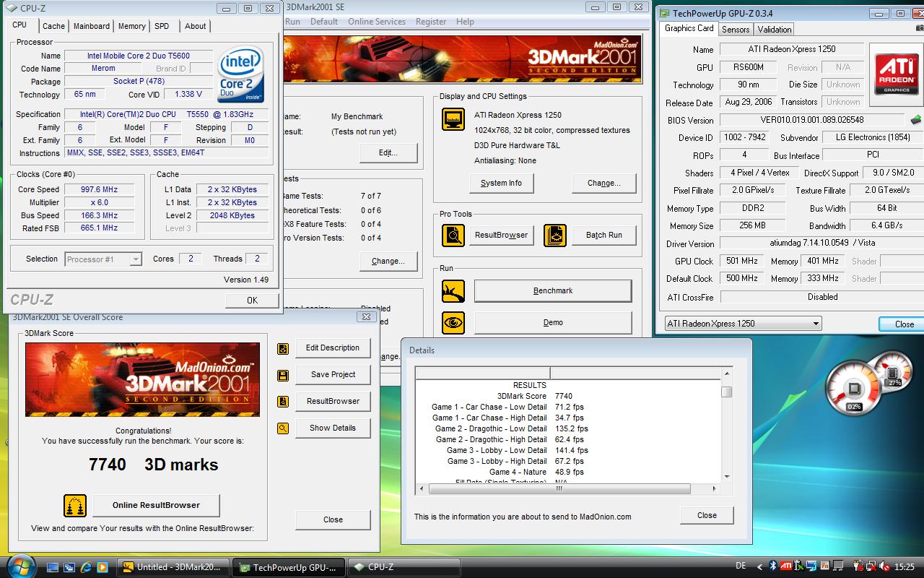Click the BIOS save chip icon in GPU-Z
The width and height of the screenshot is (924, 578).
pos(915,120)
